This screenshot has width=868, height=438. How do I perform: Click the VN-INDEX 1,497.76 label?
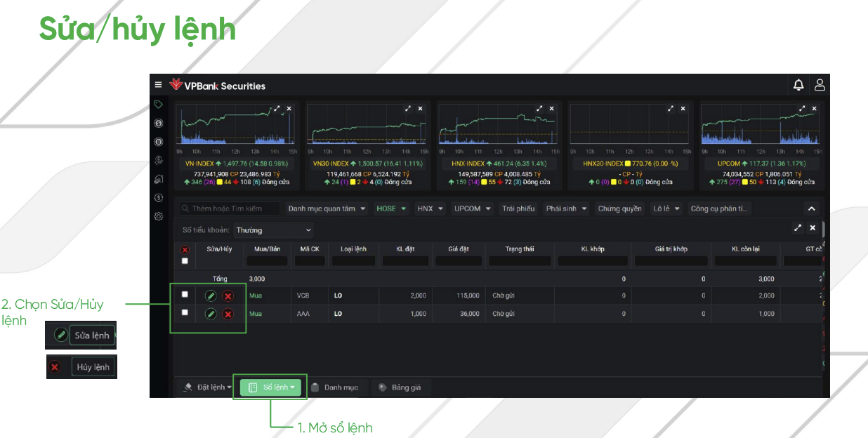pos(236,164)
